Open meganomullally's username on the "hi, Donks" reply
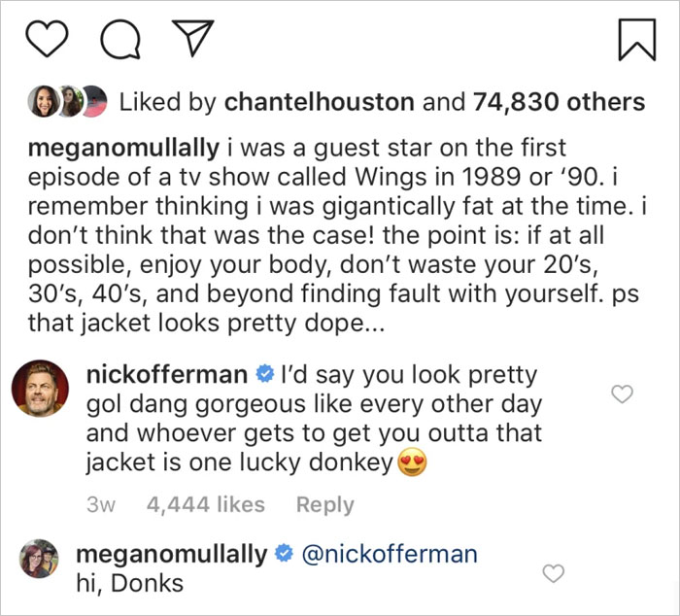This screenshot has width=680, height=616. click(170, 555)
